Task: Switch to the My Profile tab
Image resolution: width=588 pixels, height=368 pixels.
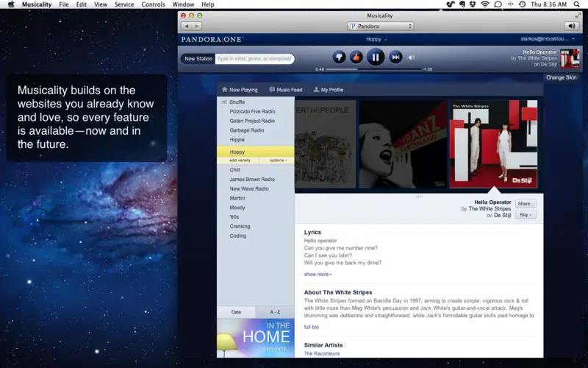Action: click(x=328, y=90)
